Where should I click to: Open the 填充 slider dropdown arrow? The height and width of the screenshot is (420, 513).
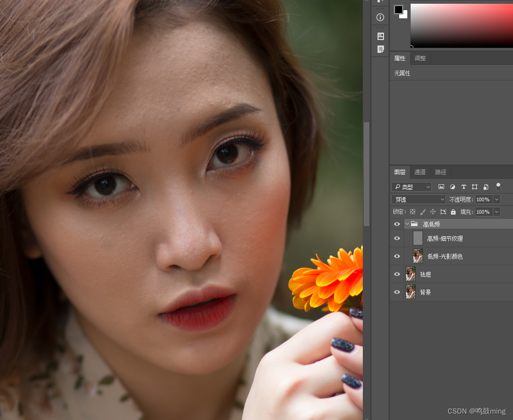click(496, 212)
